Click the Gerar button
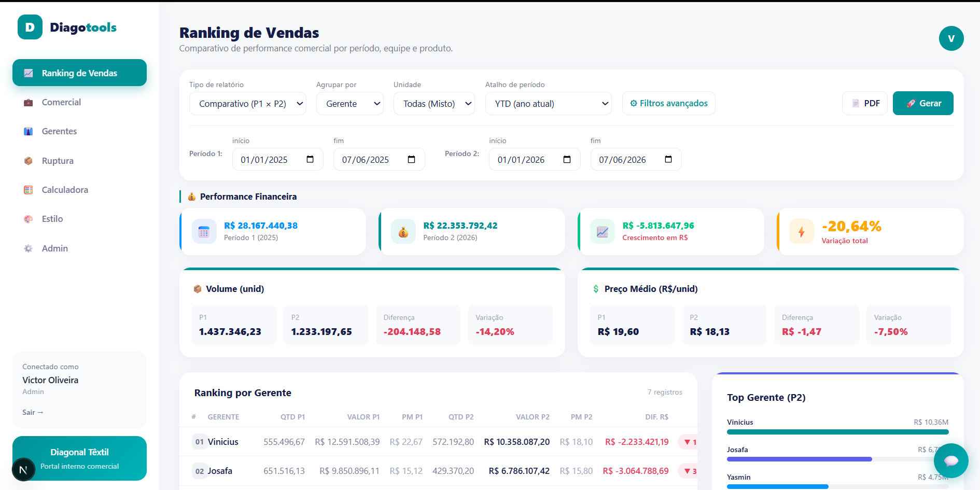The height and width of the screenshot is (490, 980). pyautogui.click(x=923, y=103)
